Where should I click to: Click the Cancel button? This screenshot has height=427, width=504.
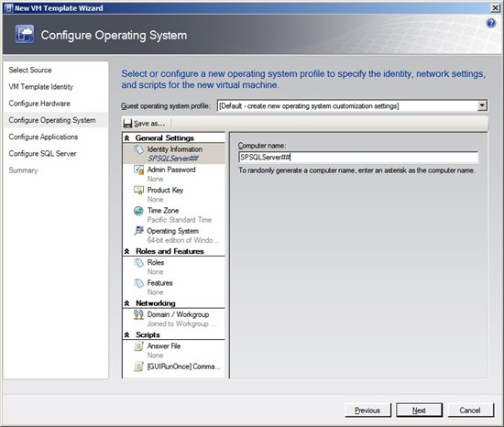470,411
